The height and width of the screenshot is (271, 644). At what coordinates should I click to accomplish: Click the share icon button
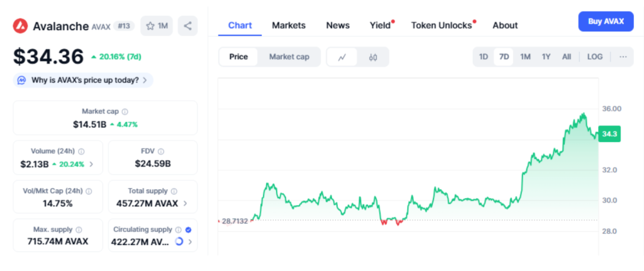(x=187, y=26)
